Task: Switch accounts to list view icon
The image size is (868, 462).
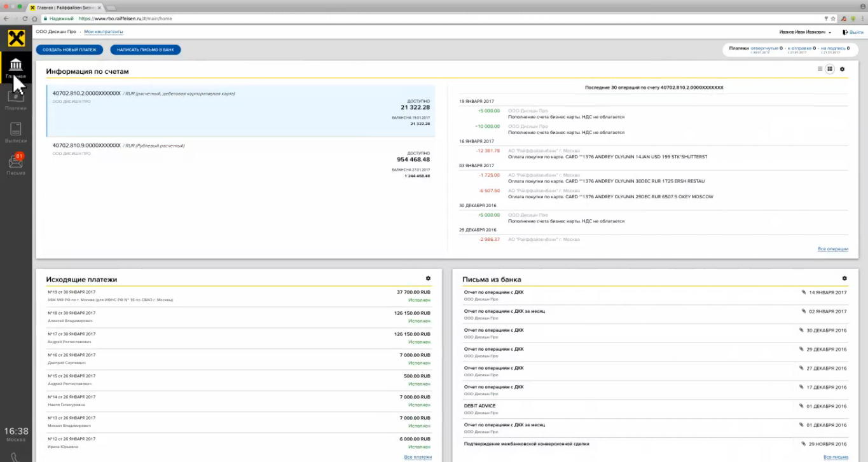Action: tap(820, 69)
